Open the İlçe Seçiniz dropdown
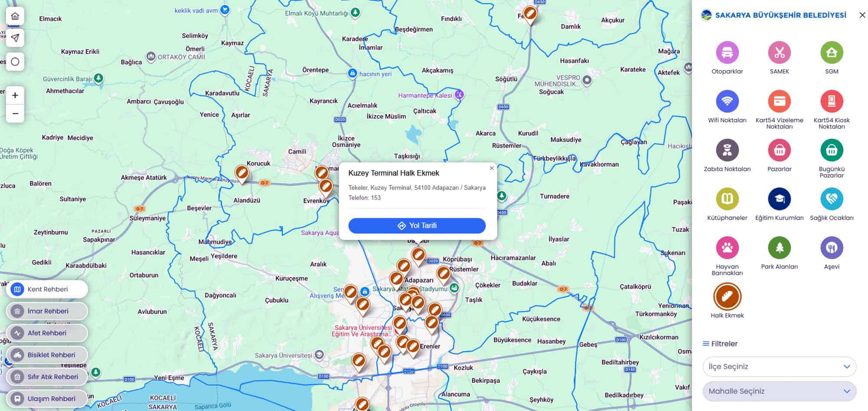 tap(779, 367)
